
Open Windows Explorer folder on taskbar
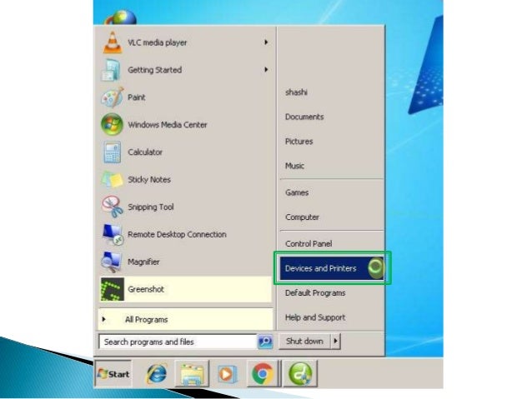pos(192,374)
